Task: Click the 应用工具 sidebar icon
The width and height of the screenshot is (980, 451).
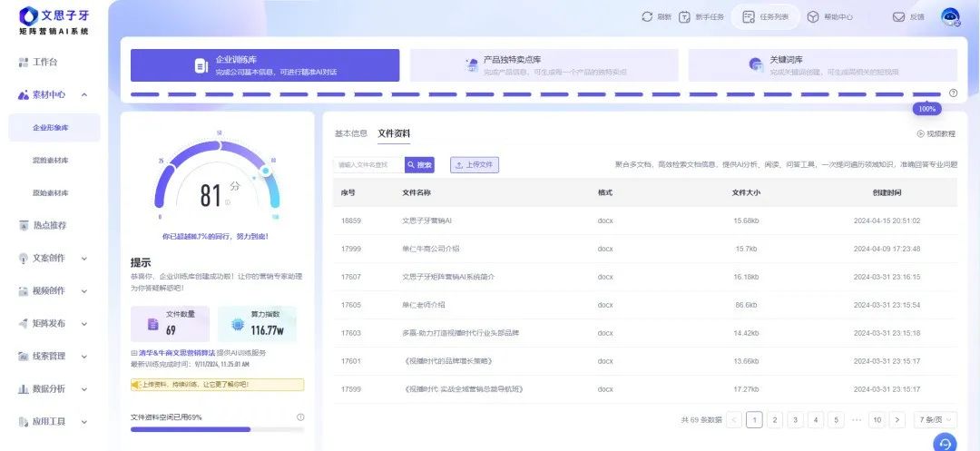Action: 23,422
